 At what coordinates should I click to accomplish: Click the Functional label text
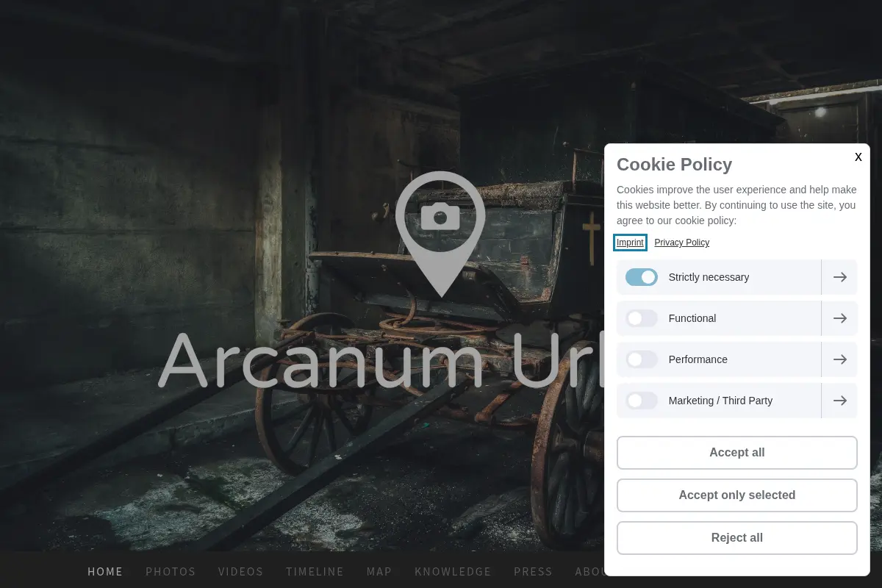coord(692,318)
